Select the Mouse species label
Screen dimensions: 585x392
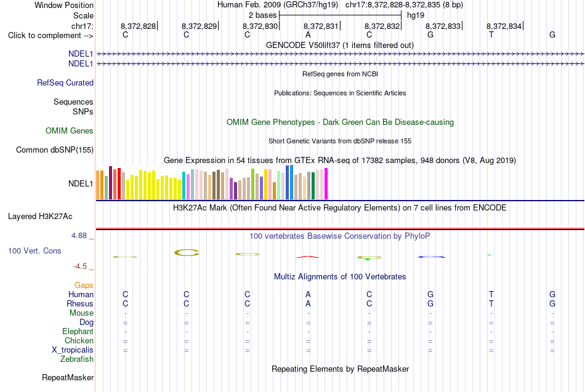click(x=81, y=313)
